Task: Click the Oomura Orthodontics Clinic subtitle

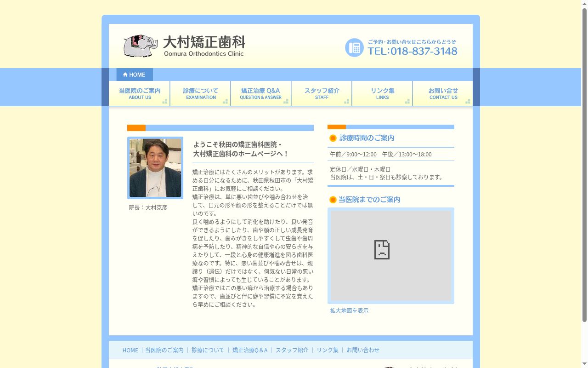Action: 204,53
